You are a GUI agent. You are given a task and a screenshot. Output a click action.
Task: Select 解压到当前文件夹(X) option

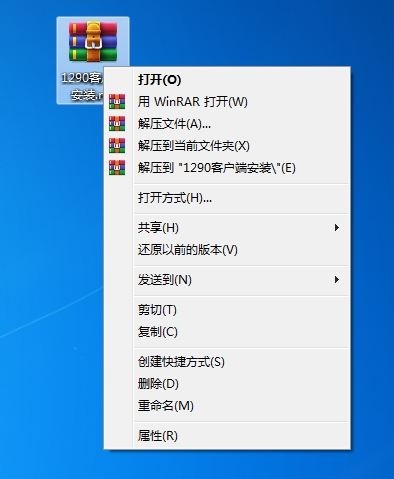tap(227, 146)
